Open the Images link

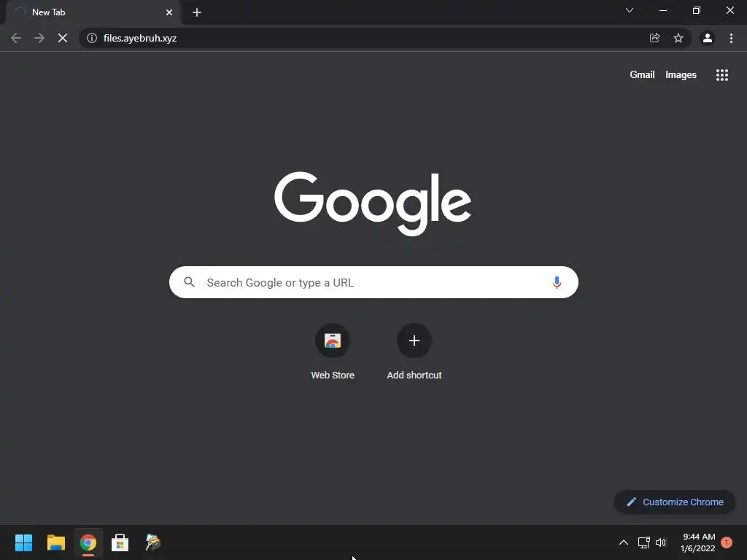click(681, 75)
